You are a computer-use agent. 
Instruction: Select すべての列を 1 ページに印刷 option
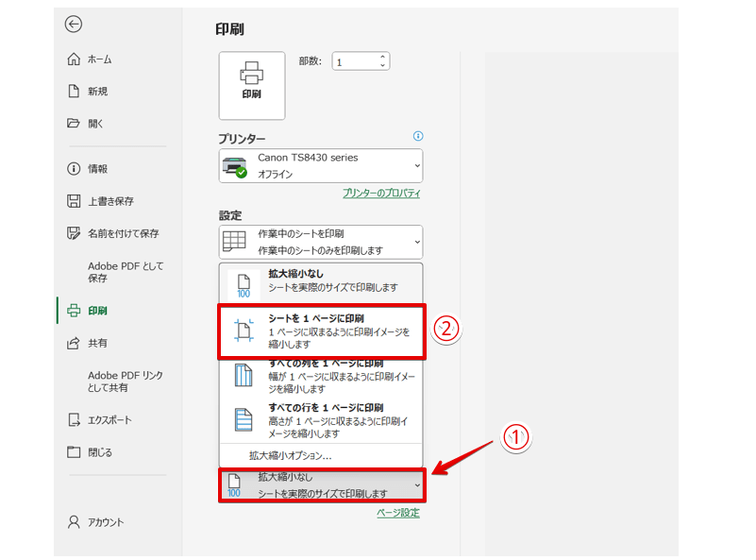pyautogui.click(x=321, y=375)
